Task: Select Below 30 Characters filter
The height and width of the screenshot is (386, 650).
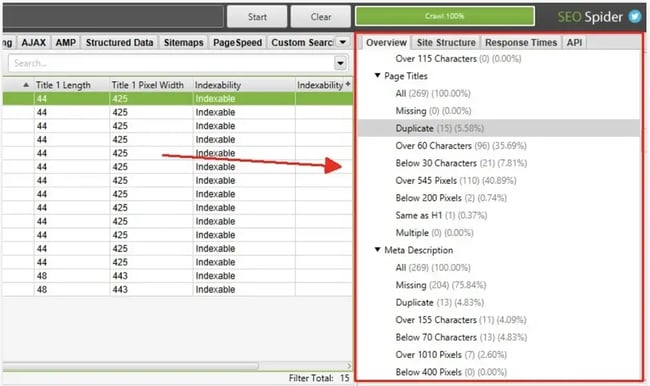Action: coord(461,163)
